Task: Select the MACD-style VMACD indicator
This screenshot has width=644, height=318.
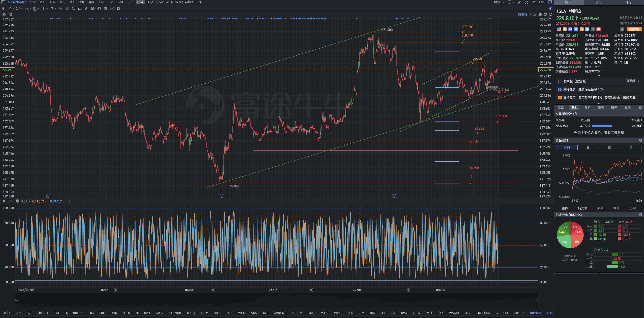Action: coord(454,313)
